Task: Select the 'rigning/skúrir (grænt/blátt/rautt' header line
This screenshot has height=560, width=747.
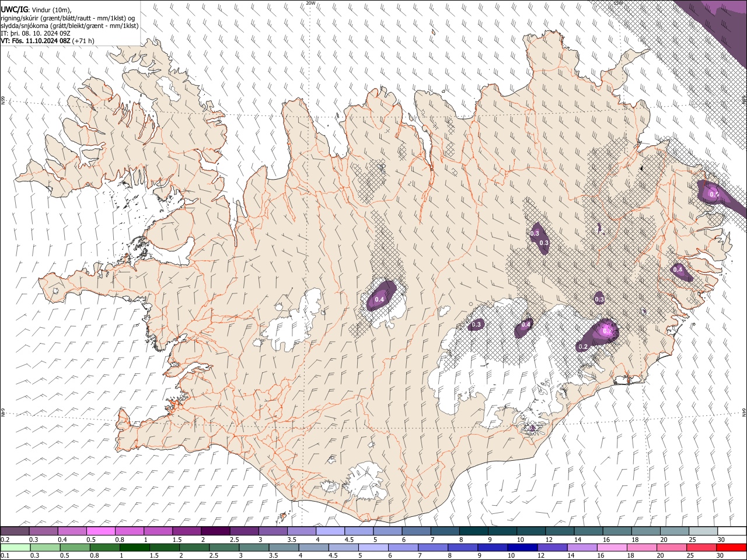Action: (68, 17)
